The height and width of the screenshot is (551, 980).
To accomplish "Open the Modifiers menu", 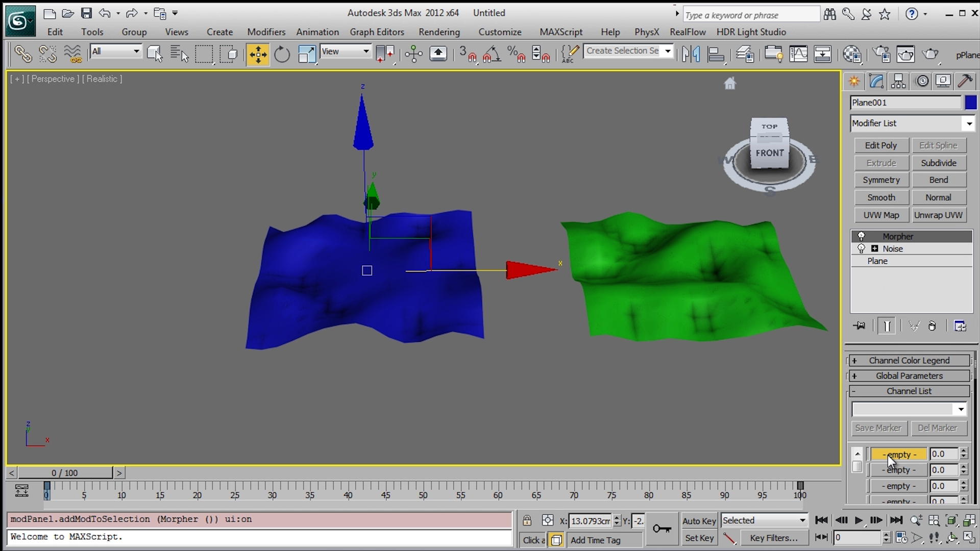I will pyautogui.click(x=266, y=32).
